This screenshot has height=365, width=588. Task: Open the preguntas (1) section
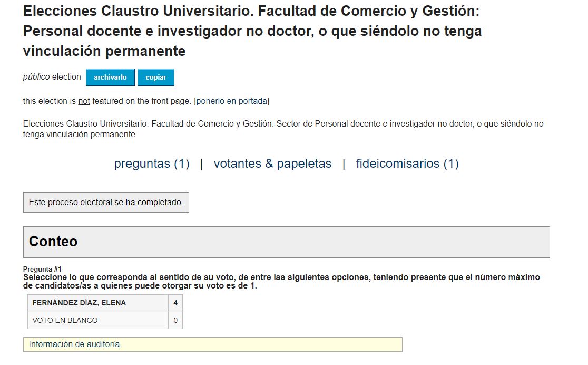[x=152, y=164]
